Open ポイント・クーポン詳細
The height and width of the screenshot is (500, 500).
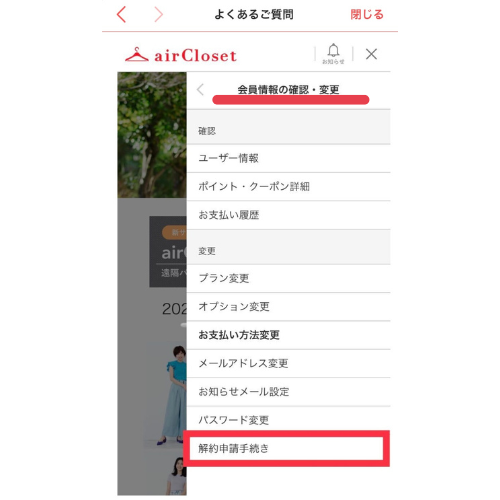click(x=288, y=187)
